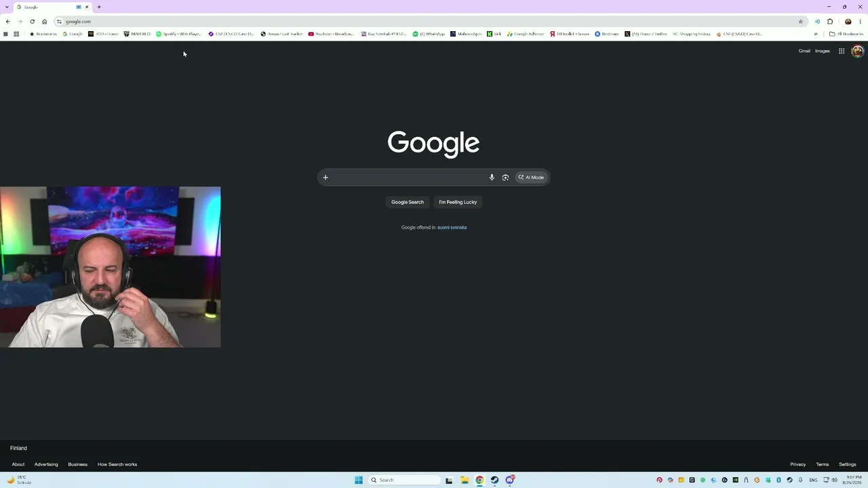Viewport: 868px width, 488px height.
Task: Open the About link in the footer
Action: click(18, 464)
